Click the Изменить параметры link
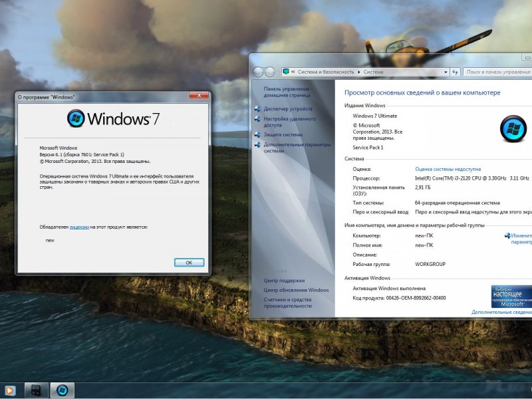This screenshot has width=532, height=399. pyautogui.click(x=521, y=239)
